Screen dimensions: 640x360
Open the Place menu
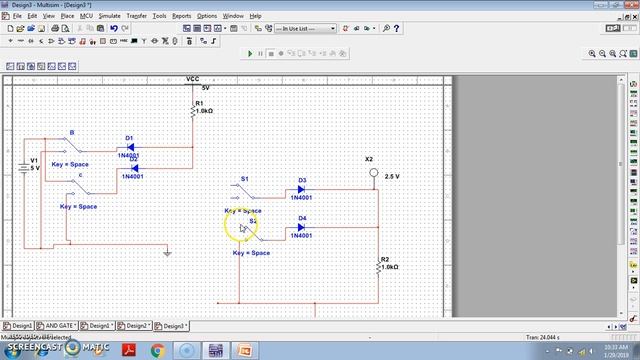point(67,16)
